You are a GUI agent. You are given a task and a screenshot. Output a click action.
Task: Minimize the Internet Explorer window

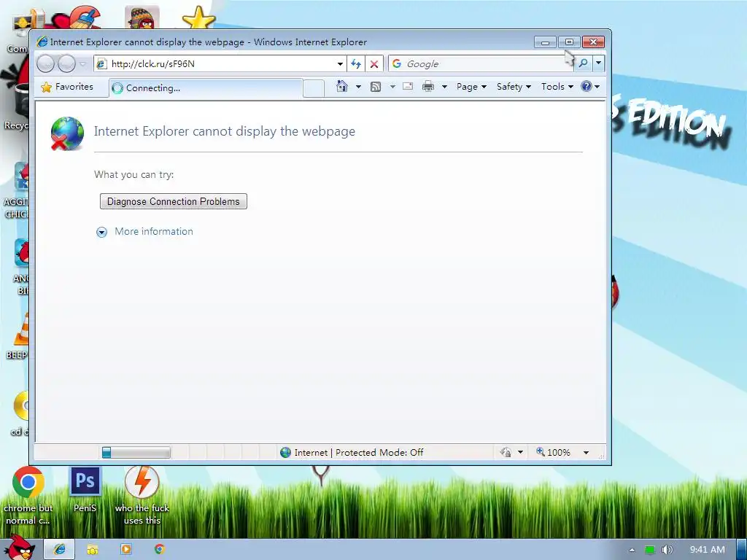545,42
